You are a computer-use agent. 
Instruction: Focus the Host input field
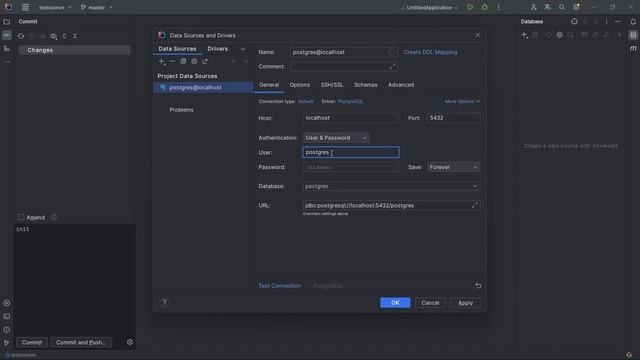tap(351, 118)
